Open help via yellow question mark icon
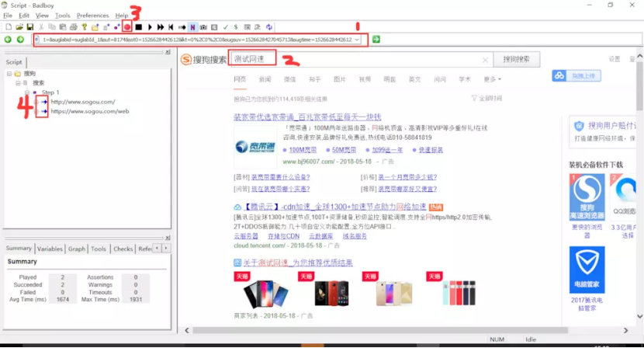Image resolution: width=644 pixels, height=348 pixels. pyautogui.click(x=85, y=27)
